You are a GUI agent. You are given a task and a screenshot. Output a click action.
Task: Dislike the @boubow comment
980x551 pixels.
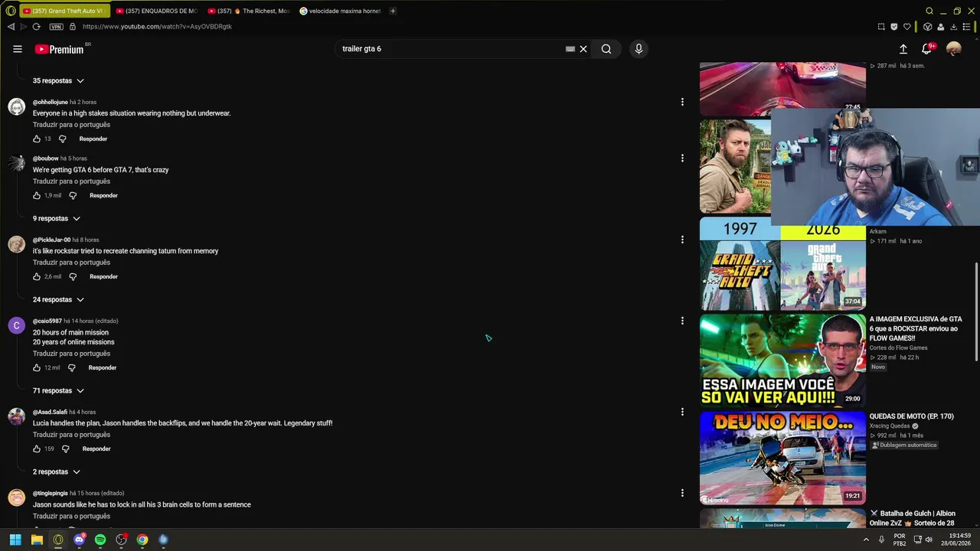coord(73,196)
